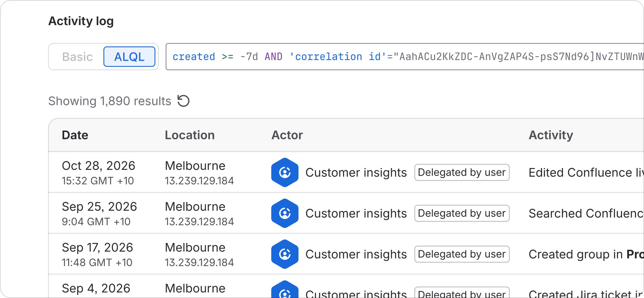Click Melbourne location in Sep 17 row
The image size is (644, 298).
pyautogui.click(x=195, y=247)
